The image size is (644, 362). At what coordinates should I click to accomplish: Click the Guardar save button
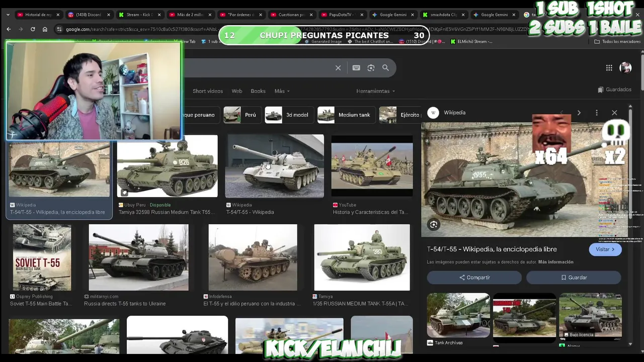pyautogui.click(x=574, y=278)
